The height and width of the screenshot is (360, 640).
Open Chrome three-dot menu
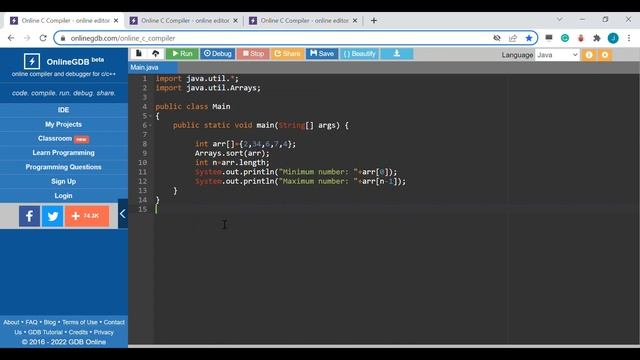tap(629, 38)
